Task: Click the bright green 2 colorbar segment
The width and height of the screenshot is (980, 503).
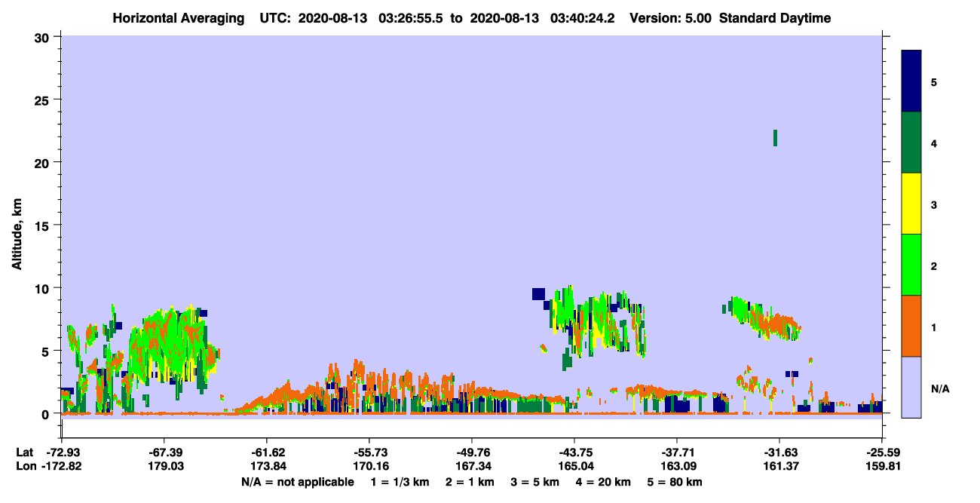Action: click(x=911, y=265)
